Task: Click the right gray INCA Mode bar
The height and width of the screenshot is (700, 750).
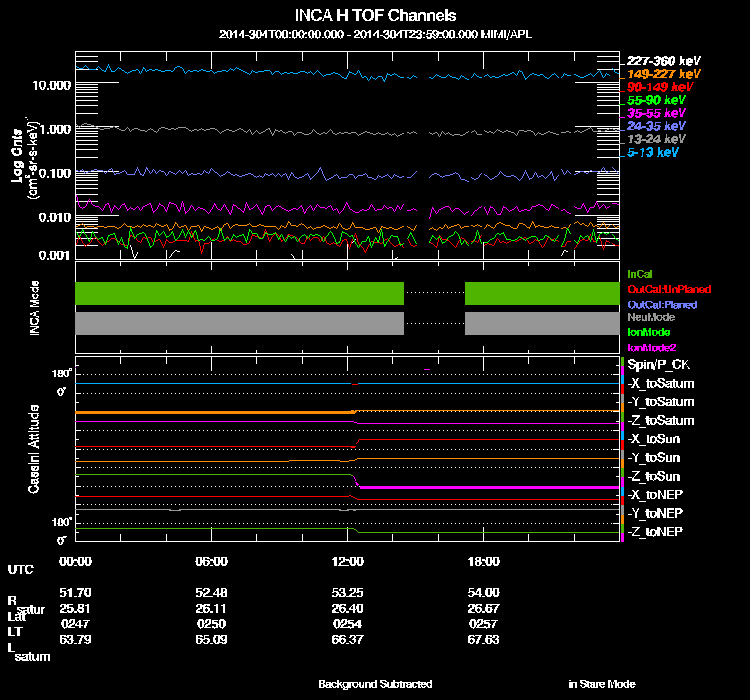Action: [x=541, y=323]
